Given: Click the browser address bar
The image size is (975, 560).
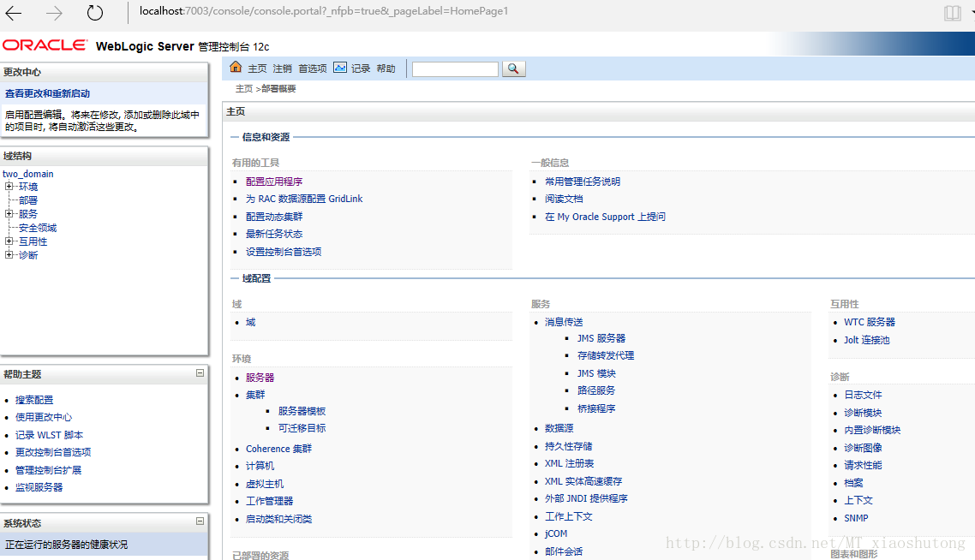Looking at the screenshot, I should (323, 11).
